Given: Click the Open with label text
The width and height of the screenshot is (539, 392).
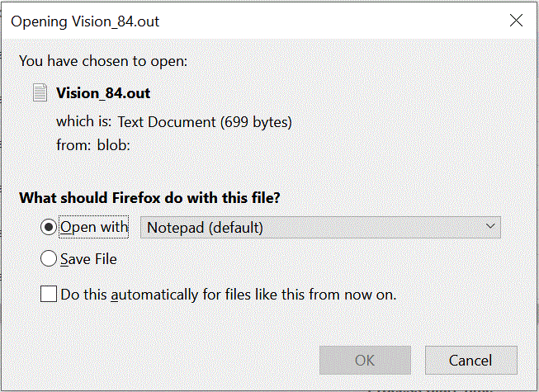Looking at the screenshot, I should click(x=94, y=227).
